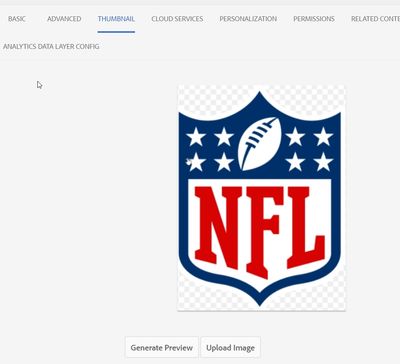Image resolution: width=400 pixels, height=364 pixels.
Task: Click the top-left white star in the logo
Action: tap(196, 137)
